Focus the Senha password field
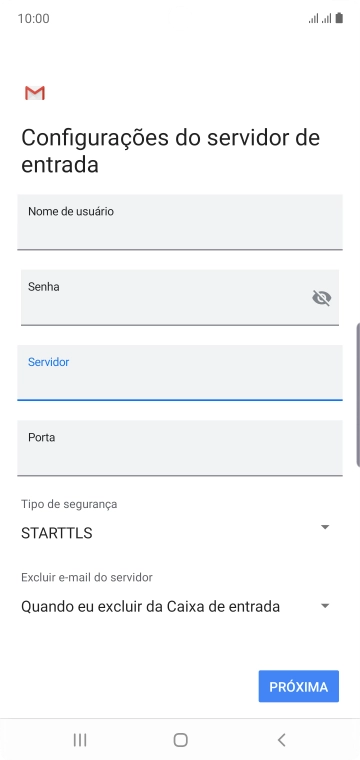This screenshot has width=360, height=760. tap(180, 298)
